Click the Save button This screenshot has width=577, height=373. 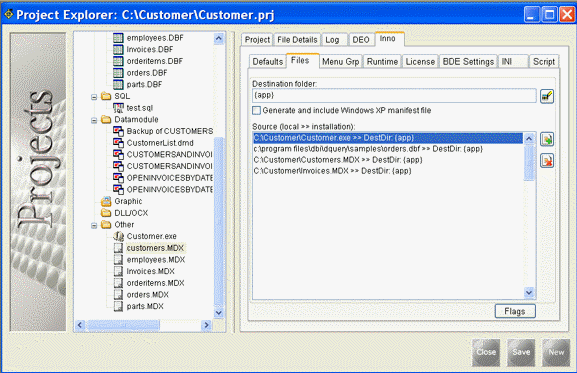(x=521, y=352)
